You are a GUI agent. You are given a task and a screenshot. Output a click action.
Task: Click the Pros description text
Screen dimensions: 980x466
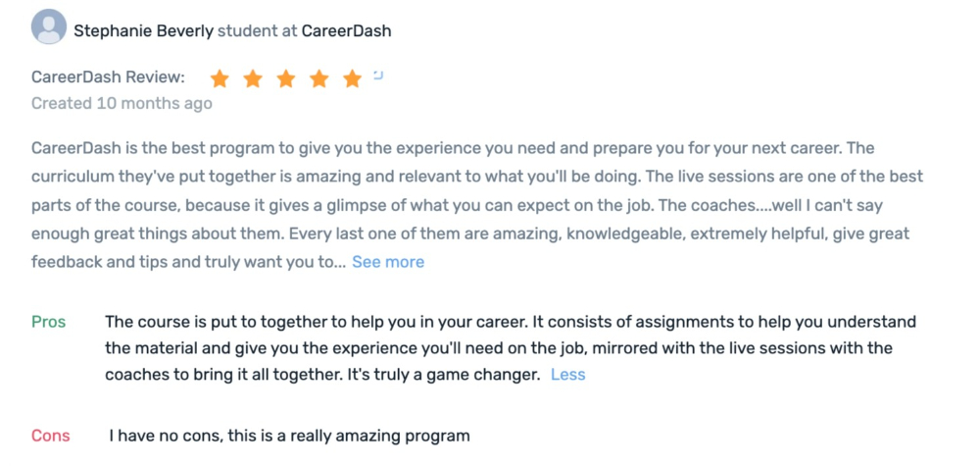pos(511,348)
